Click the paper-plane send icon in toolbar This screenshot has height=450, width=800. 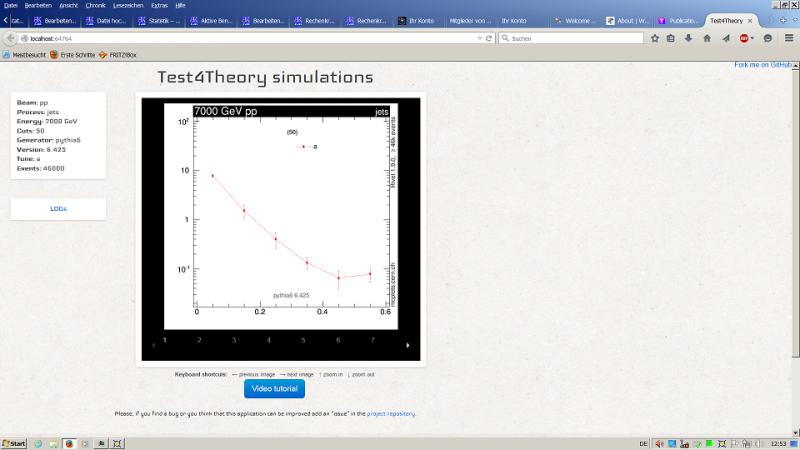pos(726,38)
